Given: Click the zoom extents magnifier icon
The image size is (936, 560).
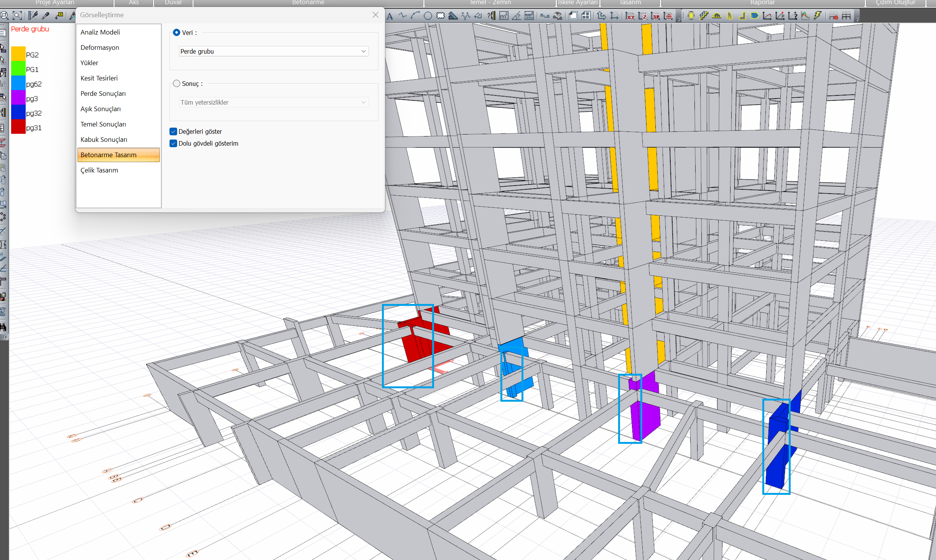Looking at the screenshot, I should [x=17, y=16].
